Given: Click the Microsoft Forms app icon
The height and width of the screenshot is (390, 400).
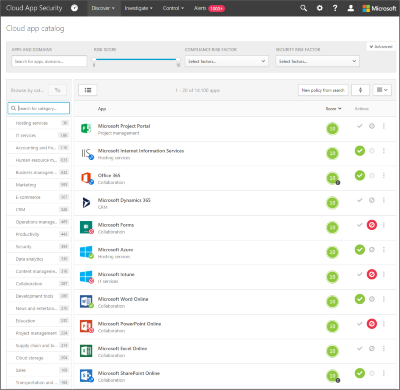Looking at the screenshot, I should point(87,227).
